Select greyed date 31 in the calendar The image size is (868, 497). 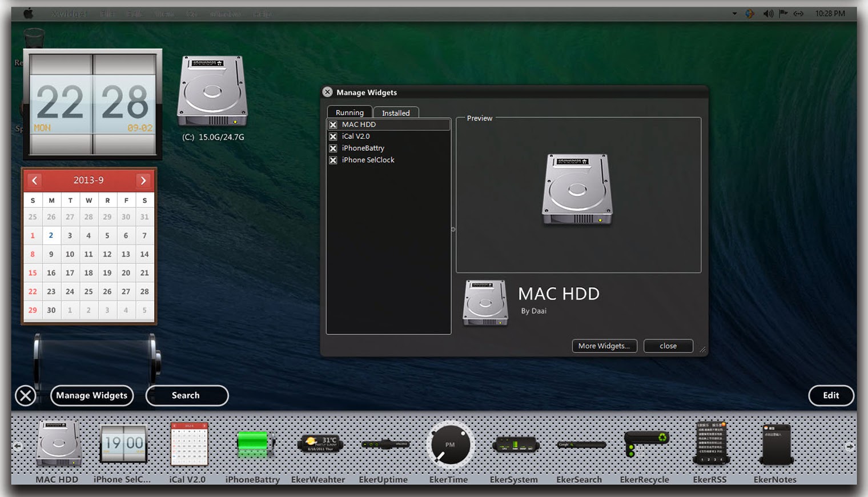pyautogui.click(x=144, y=217)
